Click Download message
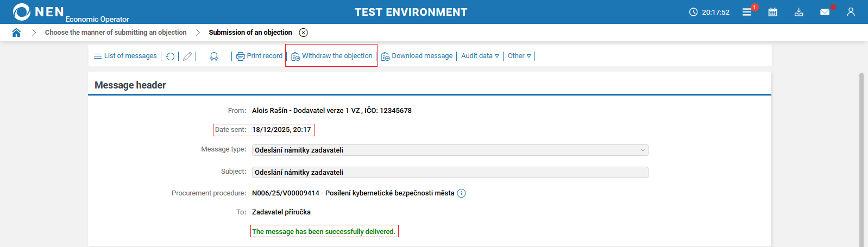The height and width of the screenshot is (247, 868). point(417,56)
